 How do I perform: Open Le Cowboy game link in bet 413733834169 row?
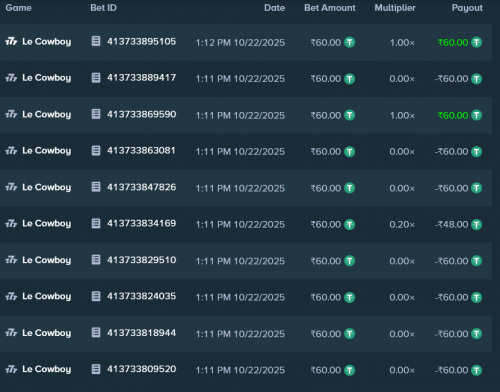pos(47,224)
